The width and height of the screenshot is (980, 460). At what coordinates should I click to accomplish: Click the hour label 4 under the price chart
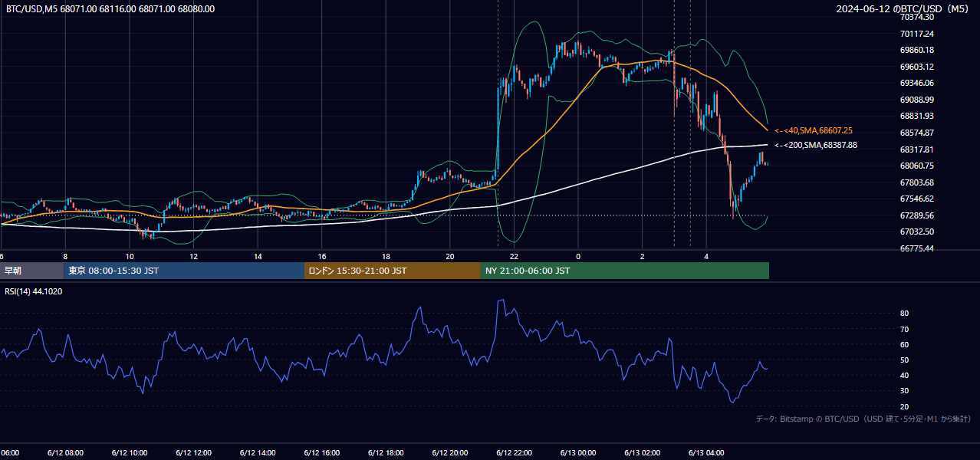(x=707, y=256)
